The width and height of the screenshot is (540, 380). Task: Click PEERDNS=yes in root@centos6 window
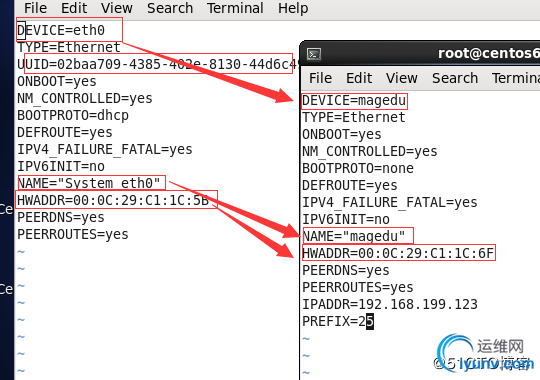(x=345, y=270)
